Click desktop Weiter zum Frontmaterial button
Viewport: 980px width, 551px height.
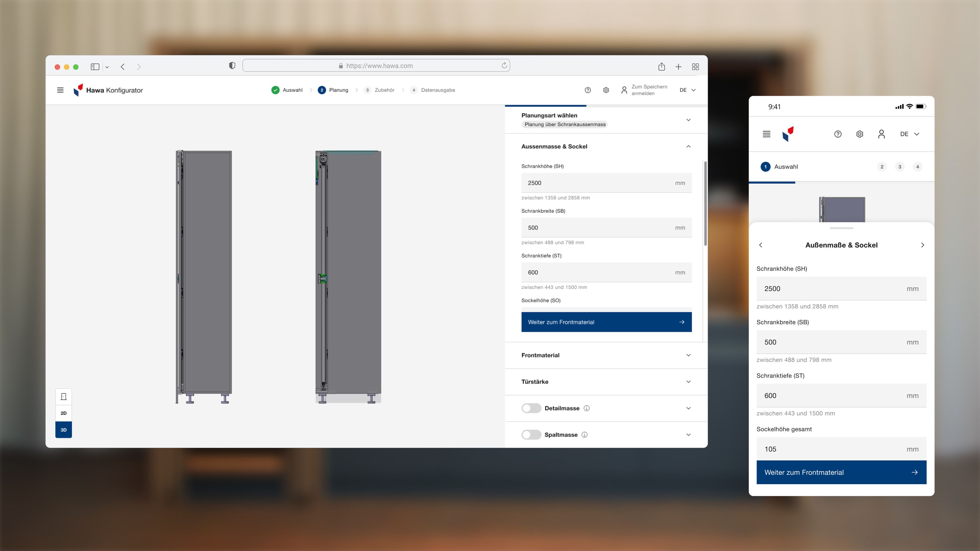point(606,322)
